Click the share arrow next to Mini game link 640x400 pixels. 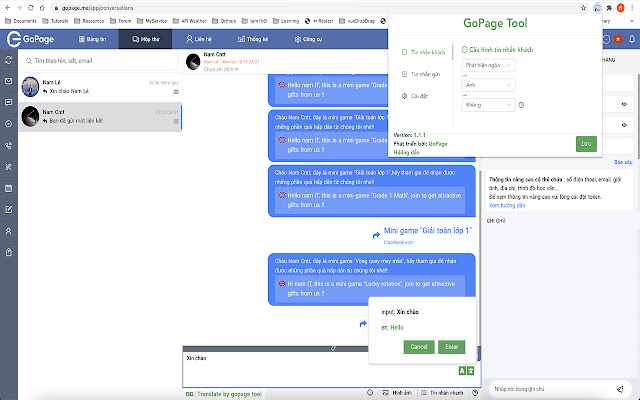pyautogui.click(x=376, y=236)
